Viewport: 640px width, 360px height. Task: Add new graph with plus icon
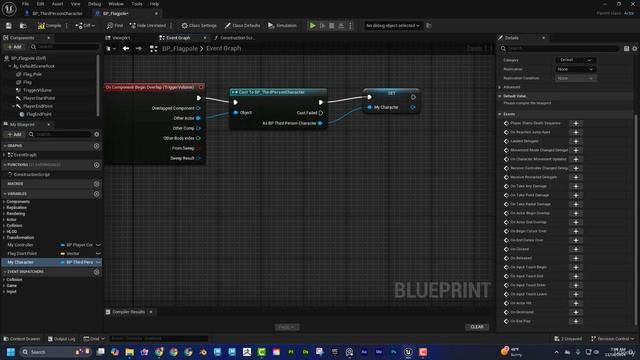[97, 146]
